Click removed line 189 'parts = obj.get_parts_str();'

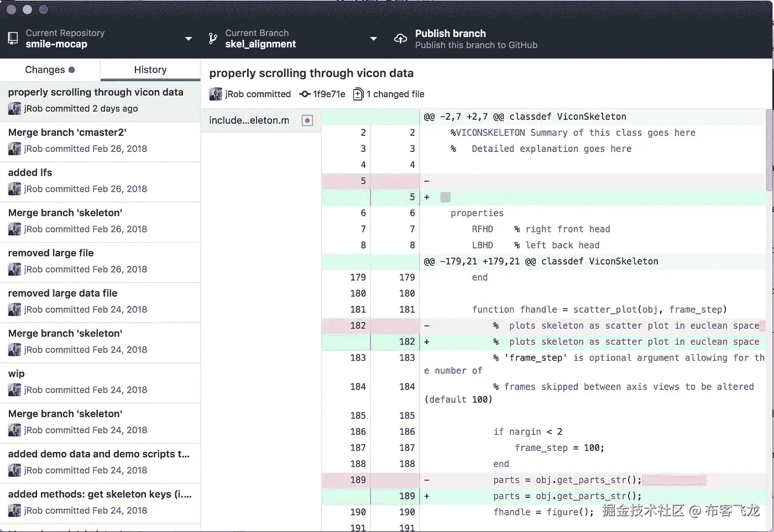click(x=543, y=480)
